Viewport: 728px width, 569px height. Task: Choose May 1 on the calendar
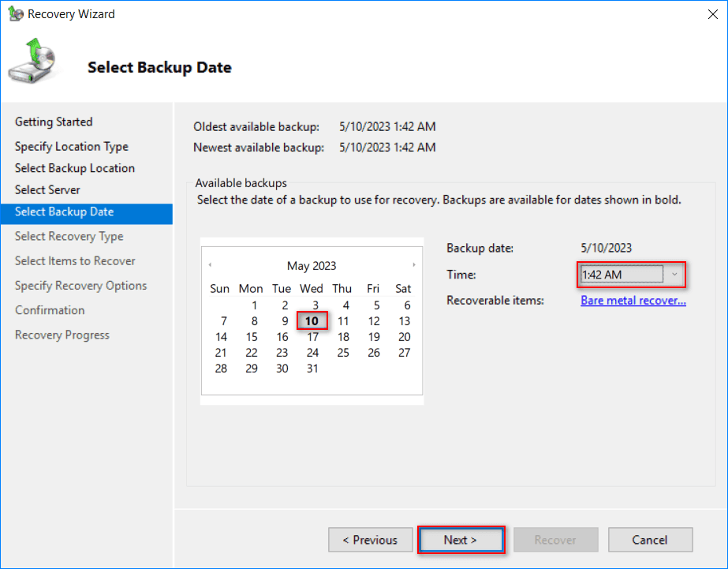[x=254, y=305]
